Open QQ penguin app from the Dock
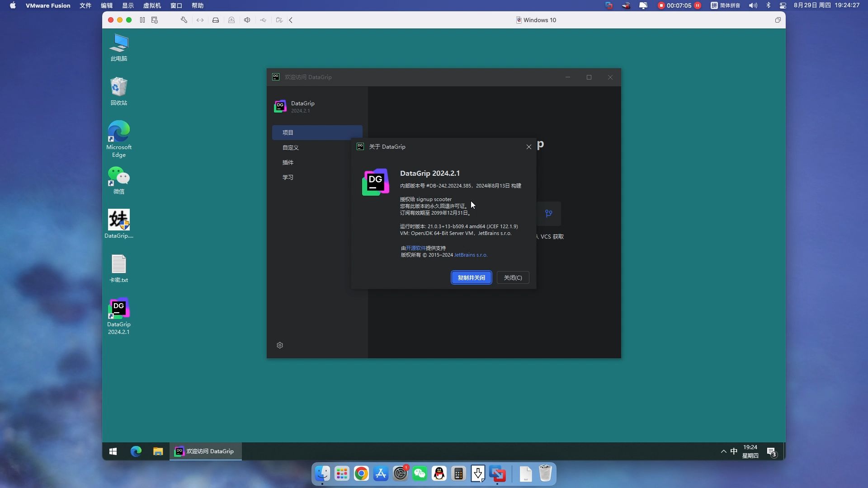Viewport: 868px width, 488px height. [439, 474]
